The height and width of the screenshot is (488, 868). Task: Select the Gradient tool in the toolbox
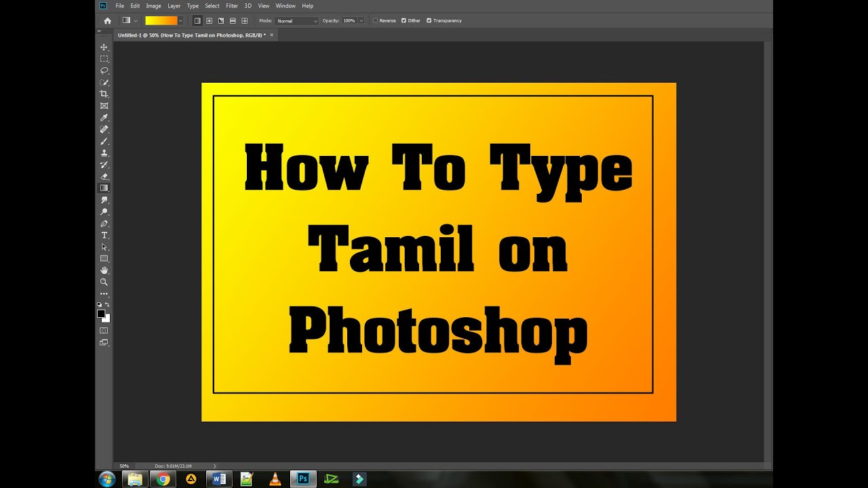[x=104, y=188]
